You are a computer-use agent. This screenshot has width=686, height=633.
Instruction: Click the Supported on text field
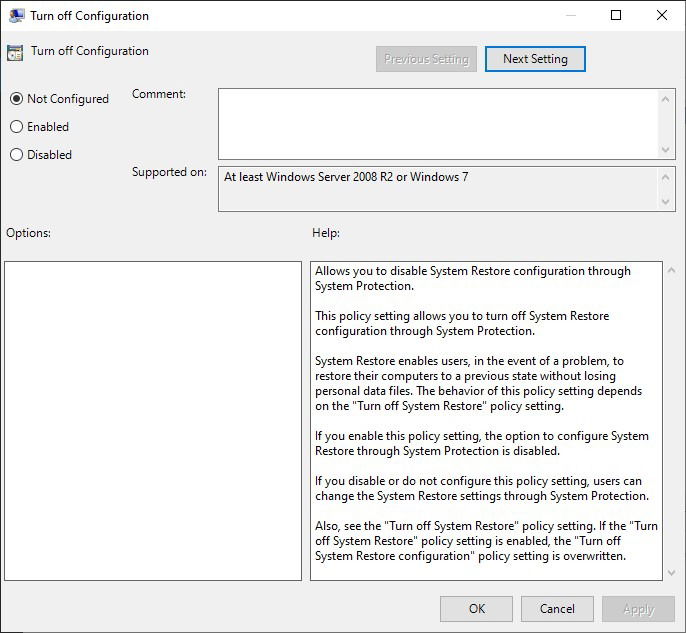point(438,189)
